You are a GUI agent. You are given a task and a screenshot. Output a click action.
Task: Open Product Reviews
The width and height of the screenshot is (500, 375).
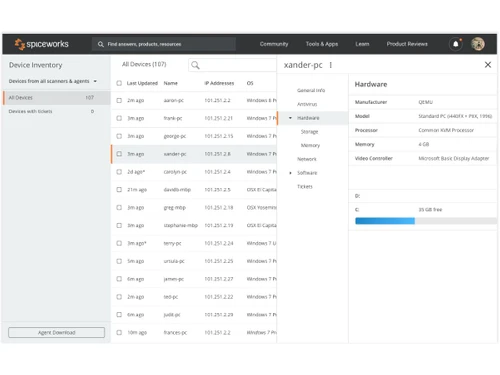(407, 44)
